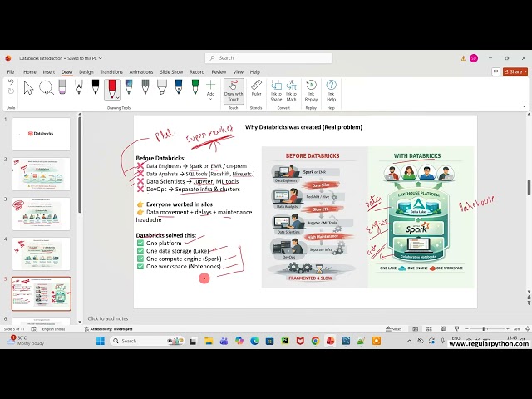Screen dimensions: 532x399
Task: Open the red pen options arrow
Action: (117, 98)
